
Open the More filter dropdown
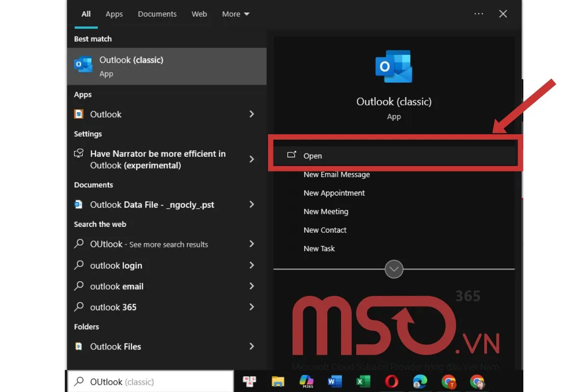tap(235, 14)
